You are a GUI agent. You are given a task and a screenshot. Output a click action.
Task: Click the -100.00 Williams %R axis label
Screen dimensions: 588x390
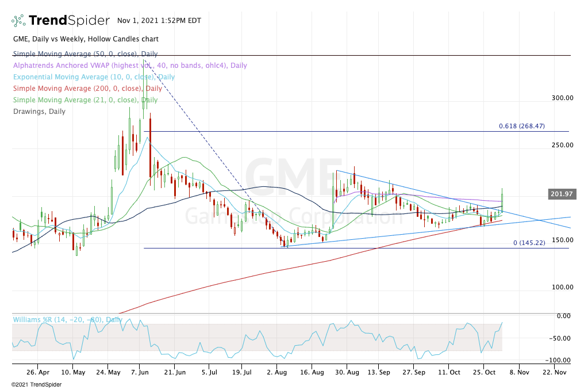coord(559,360)
